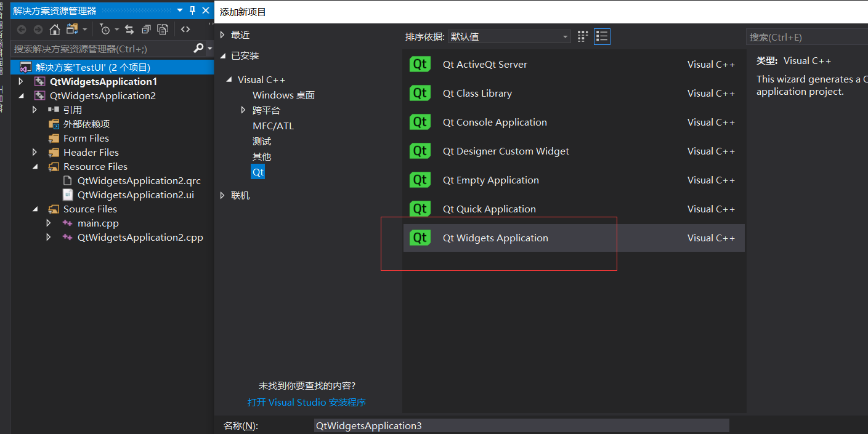Choose the Qt Designer Custom Widget template

coord(574,151)
